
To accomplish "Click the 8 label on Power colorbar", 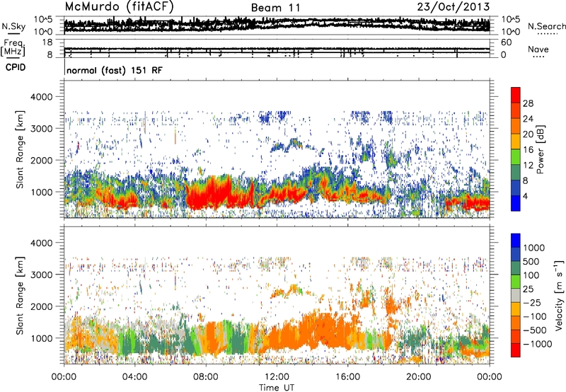I will [525, 181].
